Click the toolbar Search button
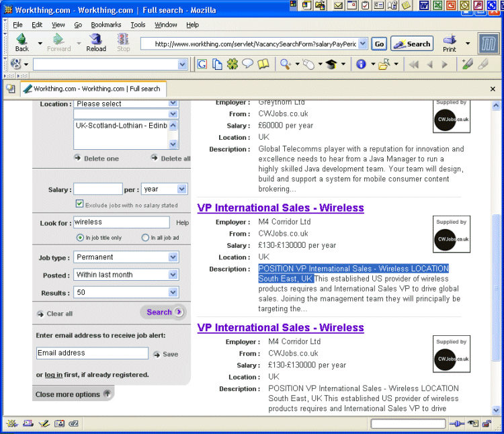The image size is (504, 434). pyautogui.click(x=412, y=44)
